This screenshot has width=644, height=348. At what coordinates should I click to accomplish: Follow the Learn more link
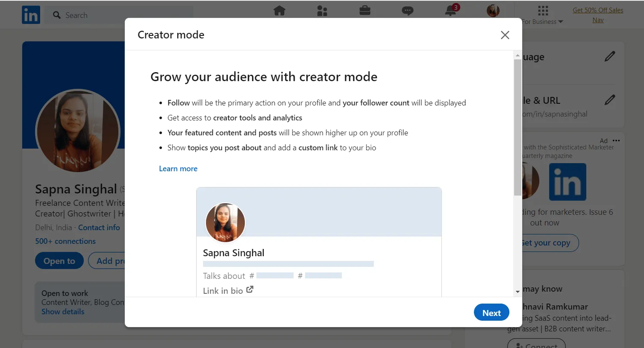click(x=178, y=169)
